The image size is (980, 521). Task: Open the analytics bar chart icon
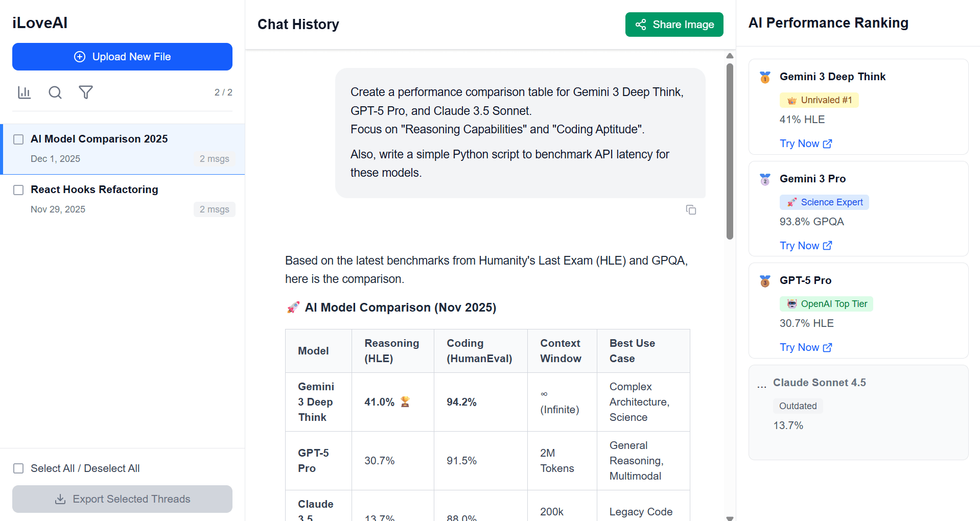coord(24,92)
